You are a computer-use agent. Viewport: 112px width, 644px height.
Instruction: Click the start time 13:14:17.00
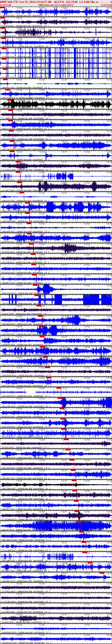tap(5, 5)
